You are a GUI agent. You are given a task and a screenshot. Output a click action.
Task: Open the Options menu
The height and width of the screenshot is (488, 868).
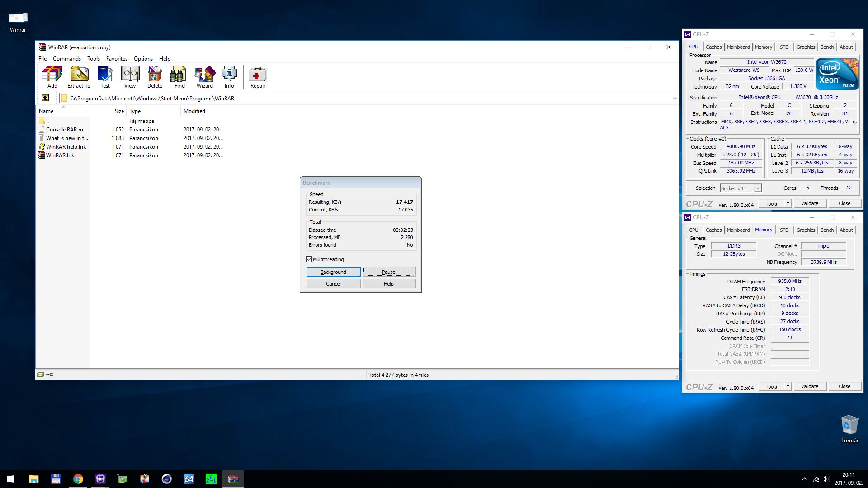coord(143,59)
